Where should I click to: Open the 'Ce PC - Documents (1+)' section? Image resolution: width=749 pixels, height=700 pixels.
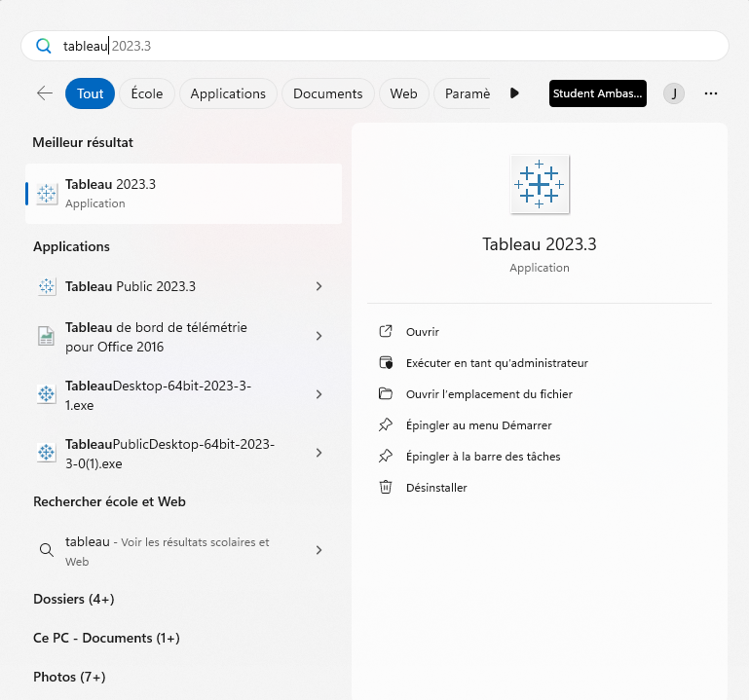106,638
